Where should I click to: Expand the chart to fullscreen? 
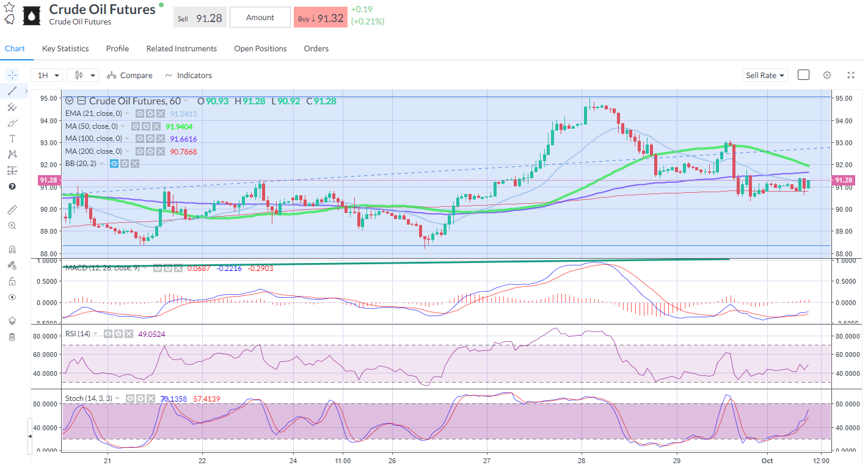pyautogui.click(x=850, y=74)
